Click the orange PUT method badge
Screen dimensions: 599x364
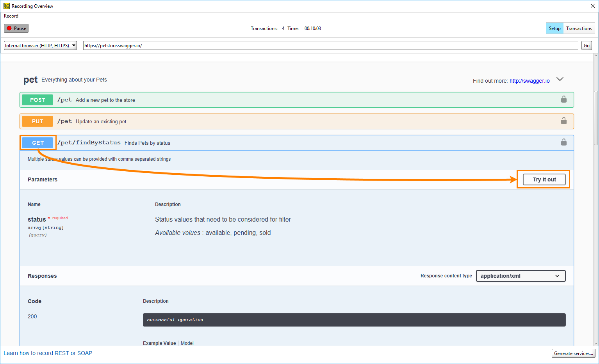(x=37, y=121)
